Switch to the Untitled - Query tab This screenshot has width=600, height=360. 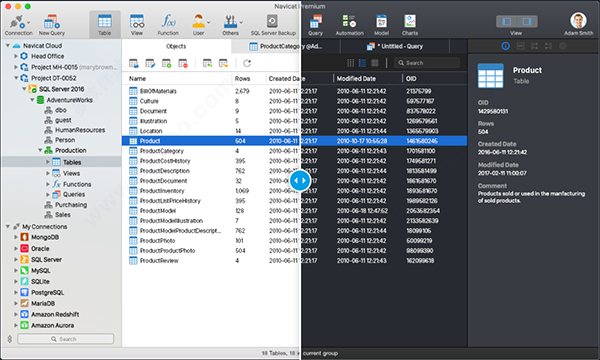395,46
